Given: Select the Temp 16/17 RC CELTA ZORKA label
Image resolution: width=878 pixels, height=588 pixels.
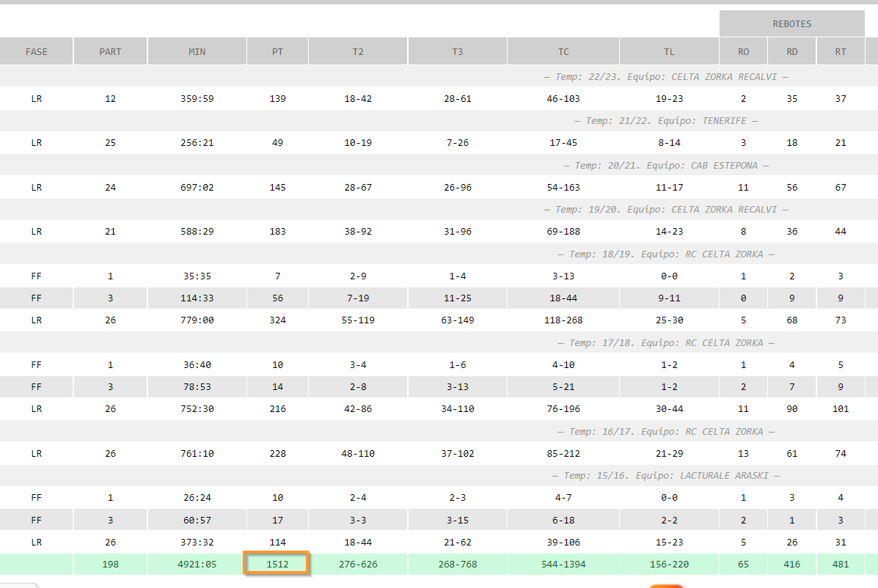Looking at the screenshot, I should pos(666,432).
